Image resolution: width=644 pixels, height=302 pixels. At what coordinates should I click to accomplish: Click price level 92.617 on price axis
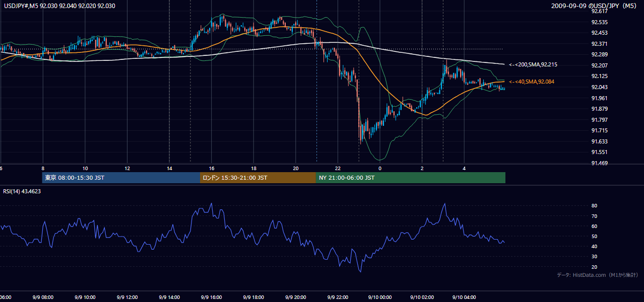tap(599, 11)
